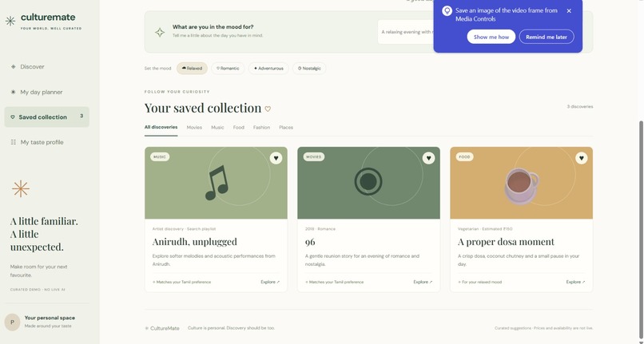Image resolution: width=644 pixels, height=344 pixels.
Task: Click the location pin icon in popup
Action: coord(447,11)
